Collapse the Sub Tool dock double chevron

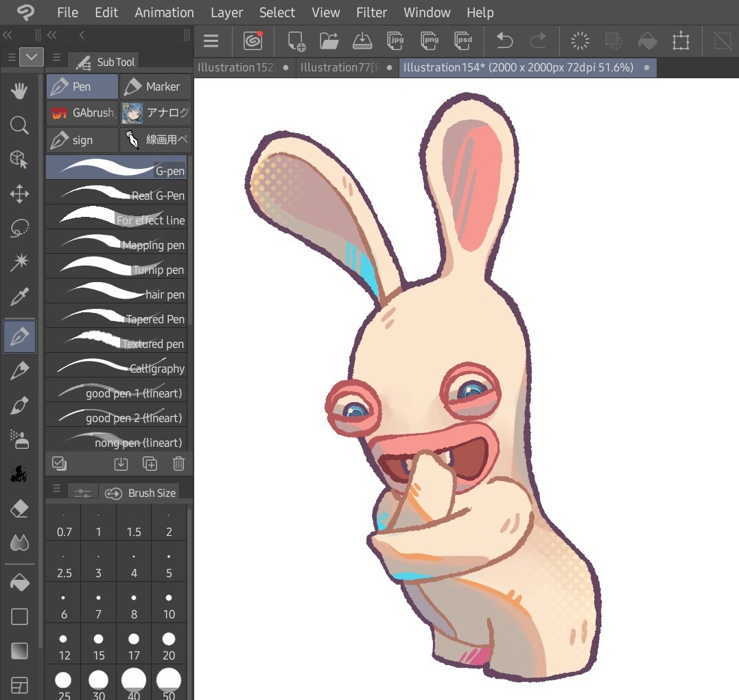click(x=52, y=35)
